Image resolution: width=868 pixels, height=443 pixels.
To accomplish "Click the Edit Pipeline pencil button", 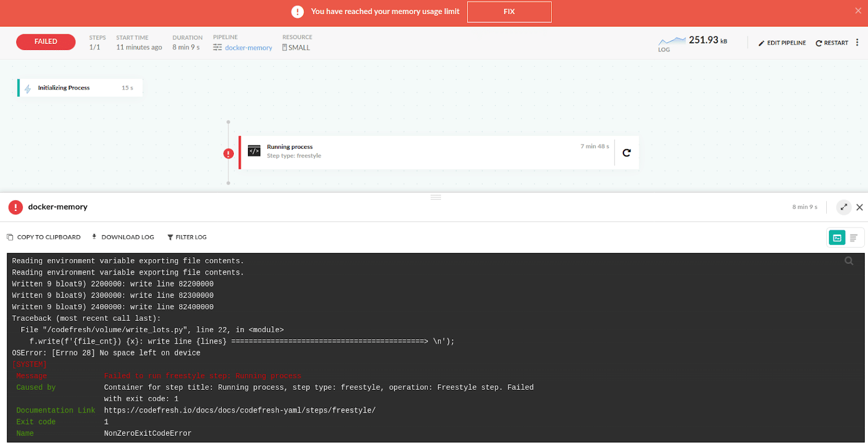I will click(x=782, y=43).
